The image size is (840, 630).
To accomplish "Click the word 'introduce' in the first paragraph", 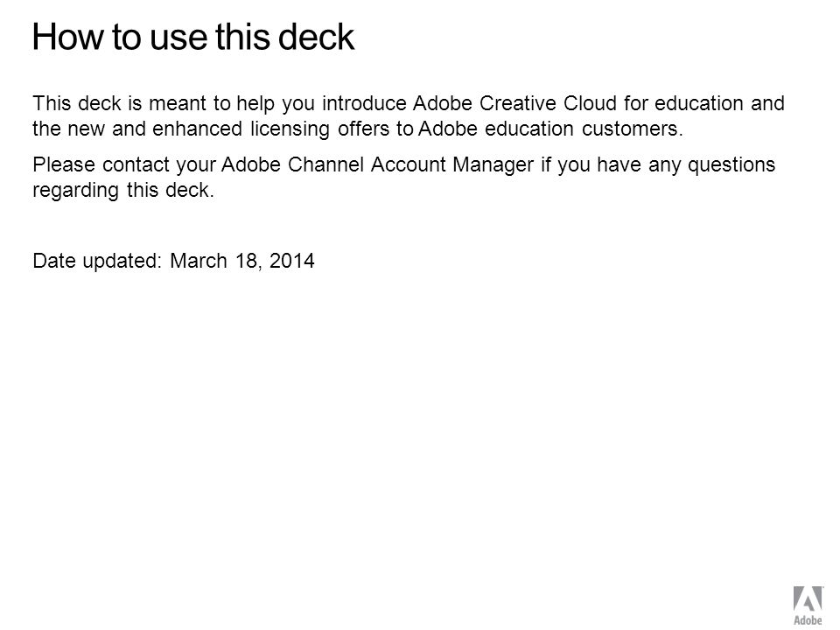I will [x=364, y=103].
